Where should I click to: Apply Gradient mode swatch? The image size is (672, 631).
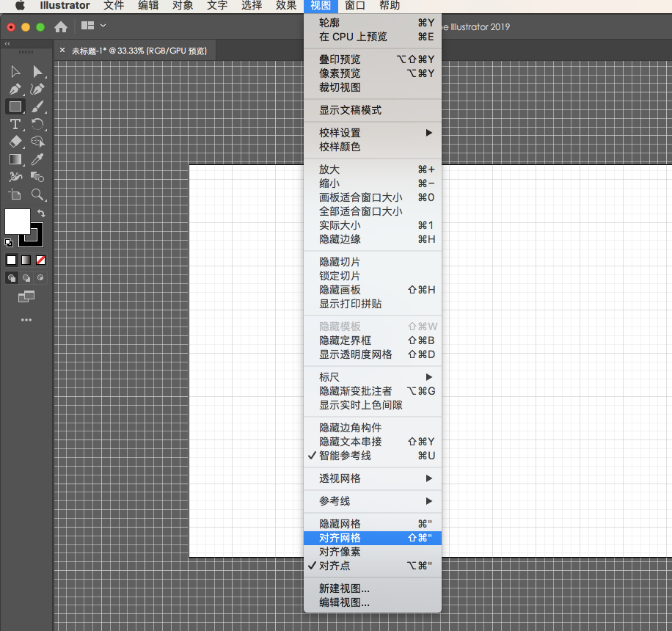pos(26,260)
